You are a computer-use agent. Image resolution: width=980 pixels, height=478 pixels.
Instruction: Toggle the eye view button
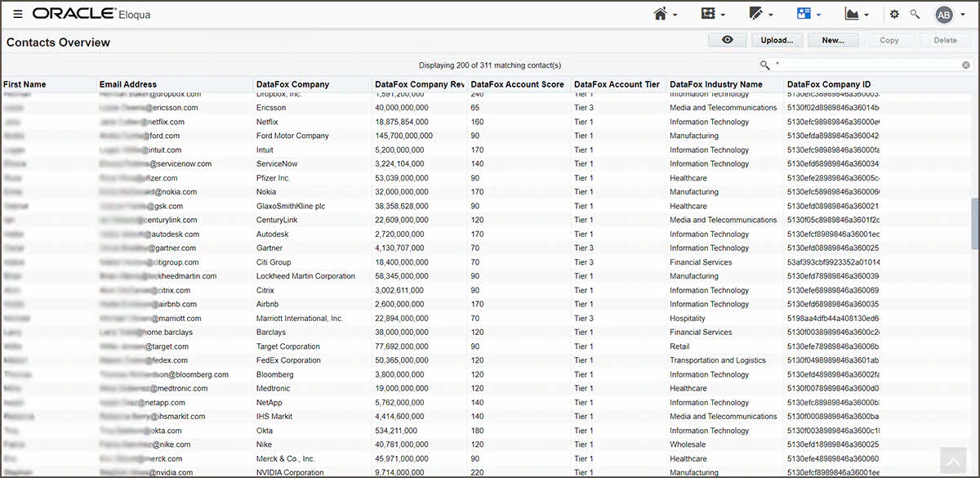click(728, 40)
